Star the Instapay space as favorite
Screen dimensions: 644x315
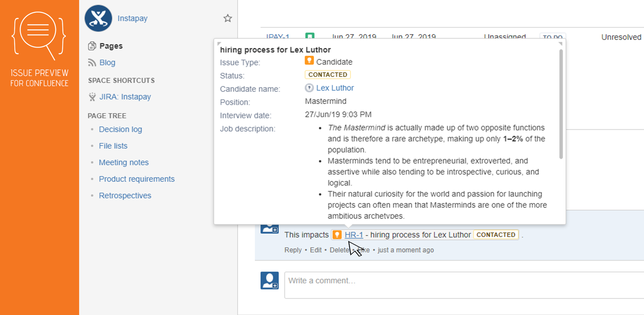[x=228, y=18]
